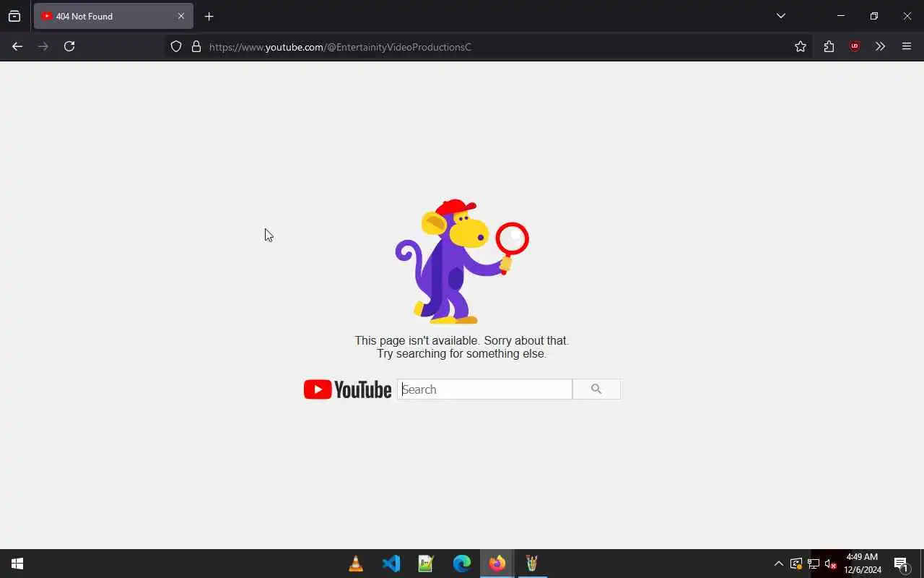This screenshot has width=924, height=578.
Task: Open network status tray icon
Action: click(x=814, y=564)
